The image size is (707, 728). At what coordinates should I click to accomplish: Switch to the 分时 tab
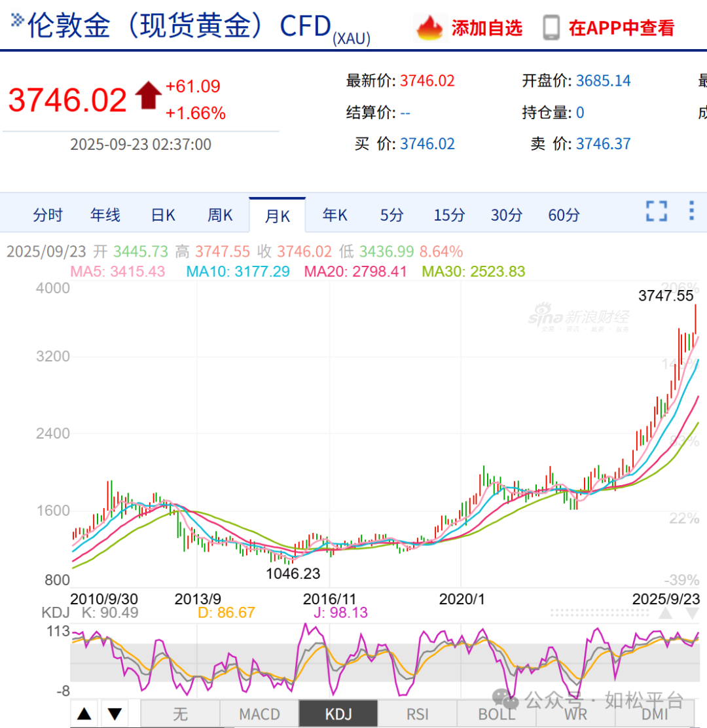[47, 215]
